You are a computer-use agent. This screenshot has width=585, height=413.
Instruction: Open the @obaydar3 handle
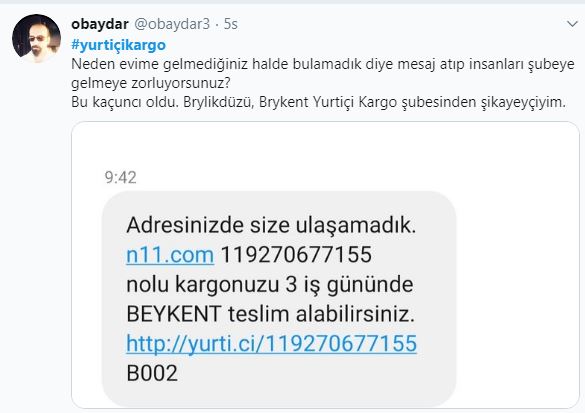172,24
